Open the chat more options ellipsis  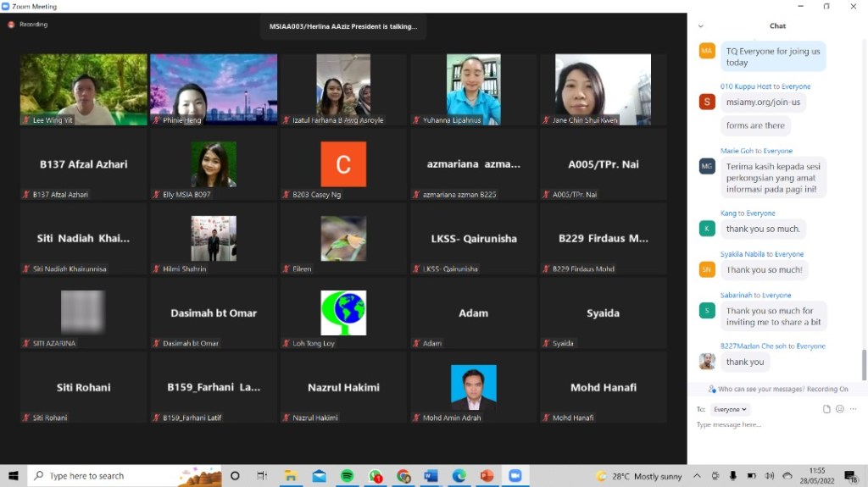point(853,409)
